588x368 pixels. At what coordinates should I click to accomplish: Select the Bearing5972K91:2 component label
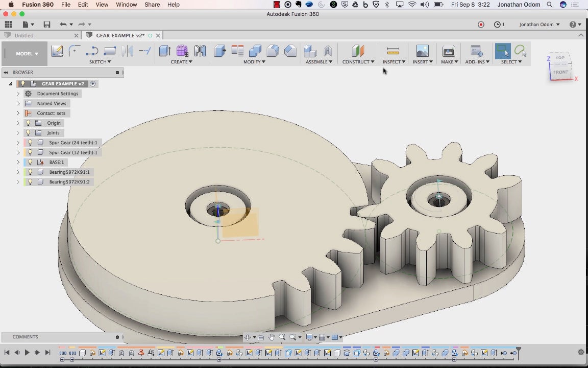pyautogui.click(x=69, y=182)
